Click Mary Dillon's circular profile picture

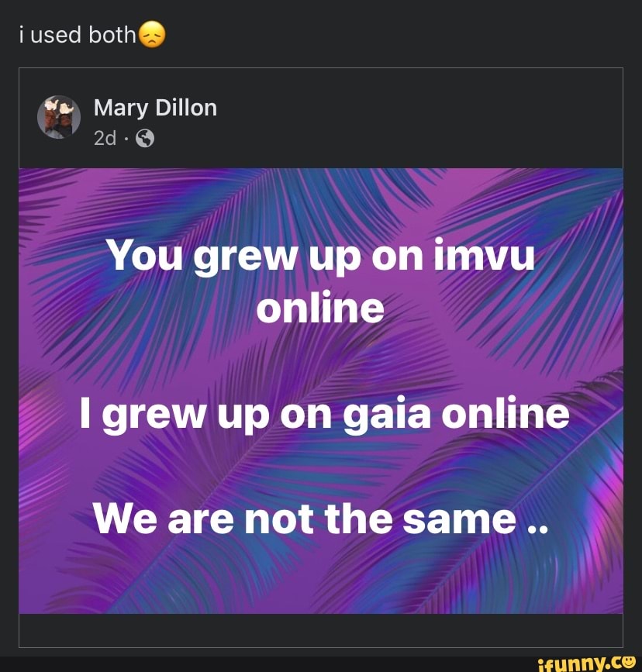point(58,117)
